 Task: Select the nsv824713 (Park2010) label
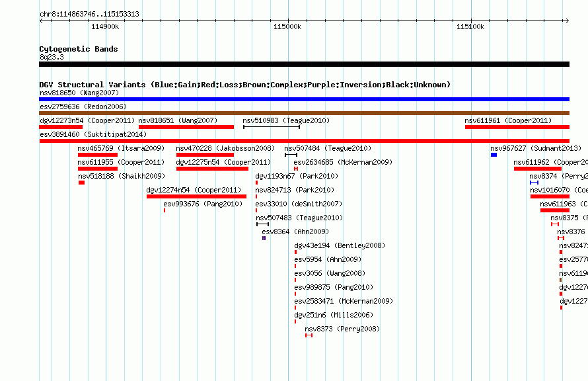point(295,190)
